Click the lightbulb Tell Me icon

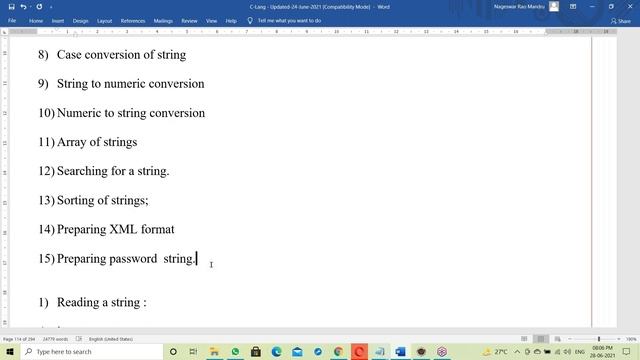[x=250, y=20]
